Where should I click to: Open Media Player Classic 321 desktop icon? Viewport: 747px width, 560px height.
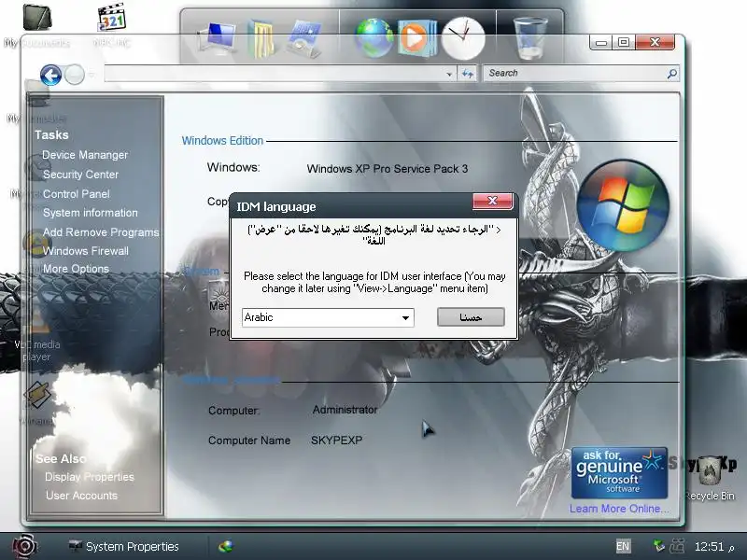pos(111,26)
